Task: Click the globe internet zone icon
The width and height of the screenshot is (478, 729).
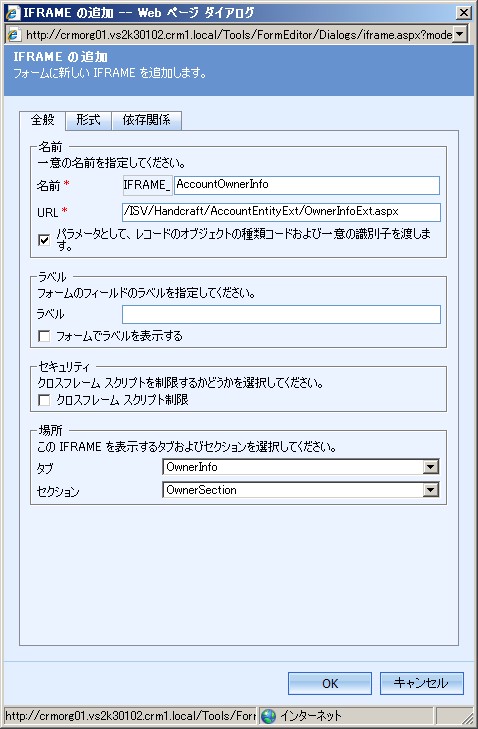Action: pos(268,716)
